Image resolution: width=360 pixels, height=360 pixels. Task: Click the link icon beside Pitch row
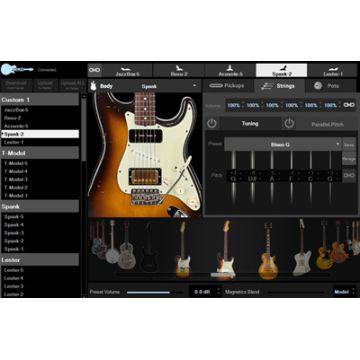(x=349, y=175)
